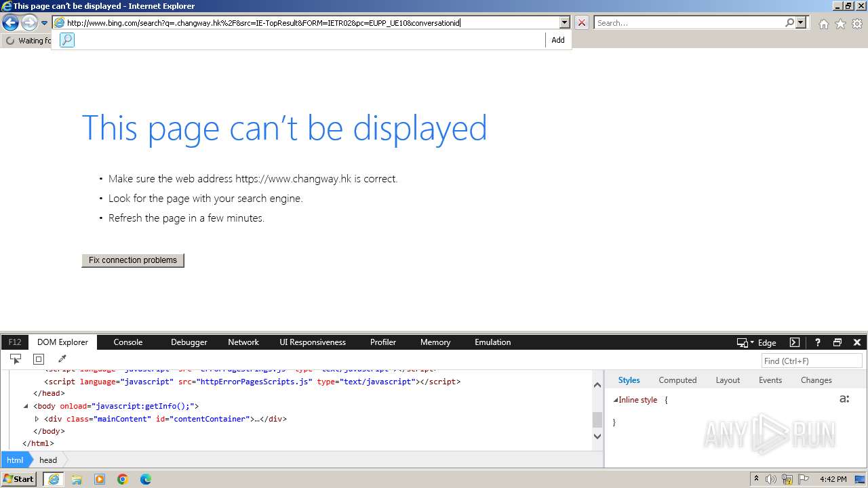
Task: Open the Profiler tab
Action: (383, 342)
